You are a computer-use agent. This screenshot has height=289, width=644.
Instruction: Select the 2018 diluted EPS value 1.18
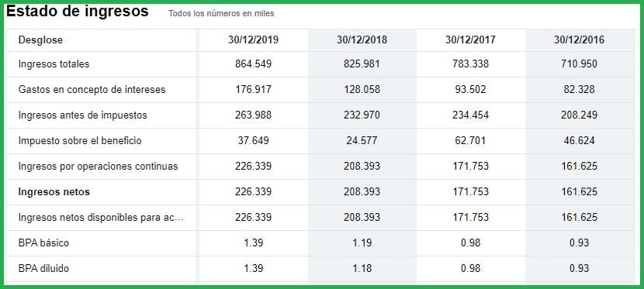coord(362,269)
